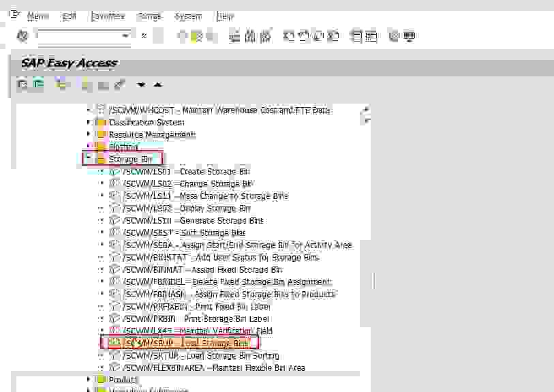This screenshot has height=392, width=554.
Task: Switch to SAP Menu icon
Action: (38, 85)
